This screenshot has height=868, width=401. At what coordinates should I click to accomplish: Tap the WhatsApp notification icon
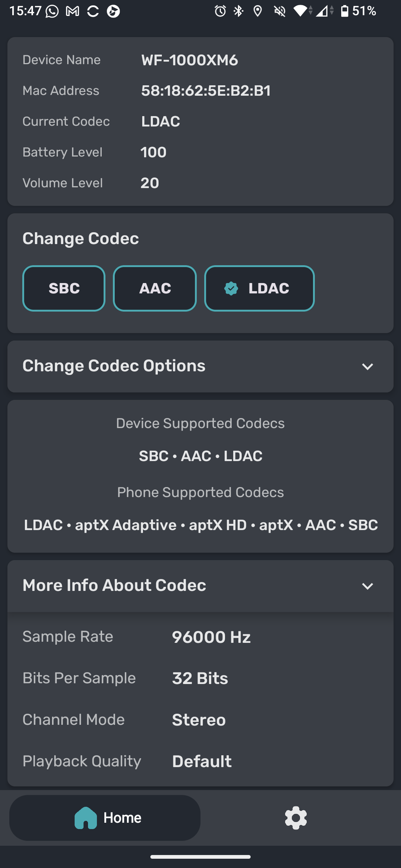click(x=52, y=11)
